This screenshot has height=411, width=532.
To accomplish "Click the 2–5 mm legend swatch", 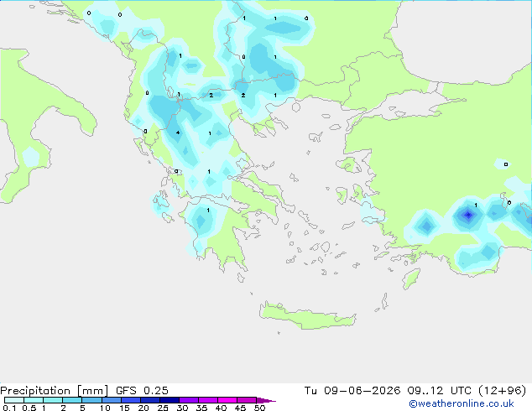I will click(x=72, y=400).
